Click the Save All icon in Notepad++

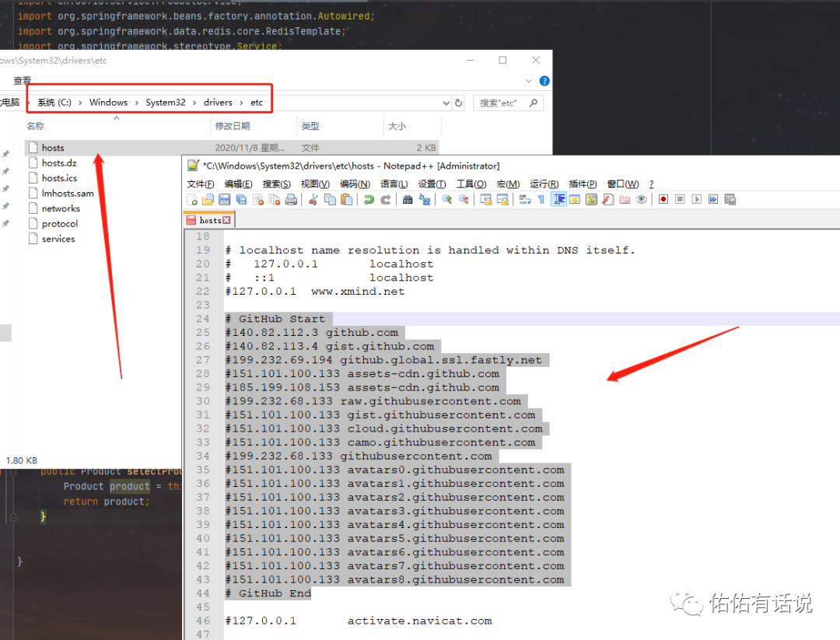click(x=241, y=200)
